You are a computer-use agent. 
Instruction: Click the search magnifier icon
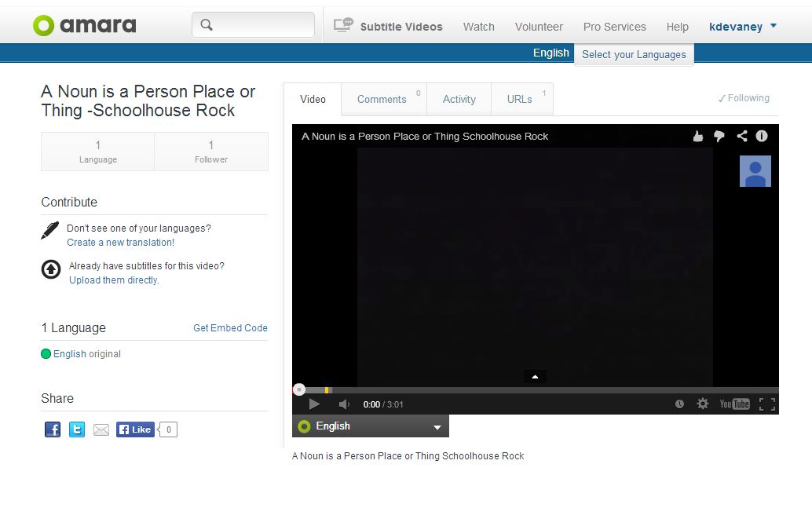[207, 25]
